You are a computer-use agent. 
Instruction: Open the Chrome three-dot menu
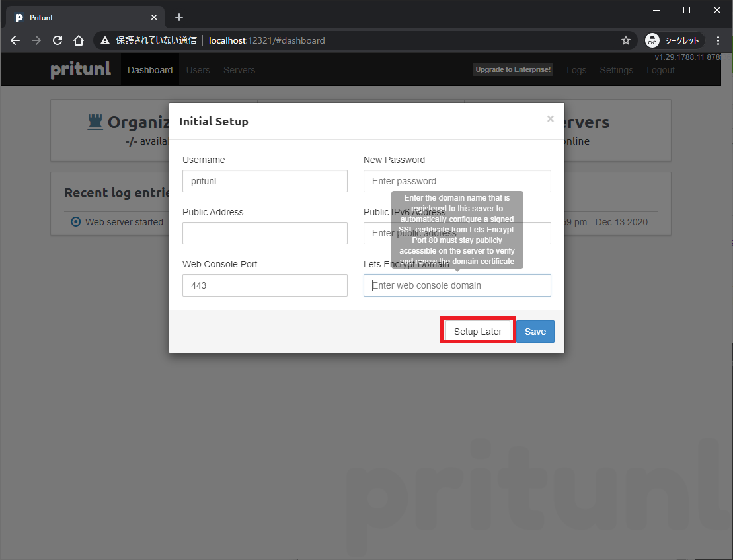718,41
